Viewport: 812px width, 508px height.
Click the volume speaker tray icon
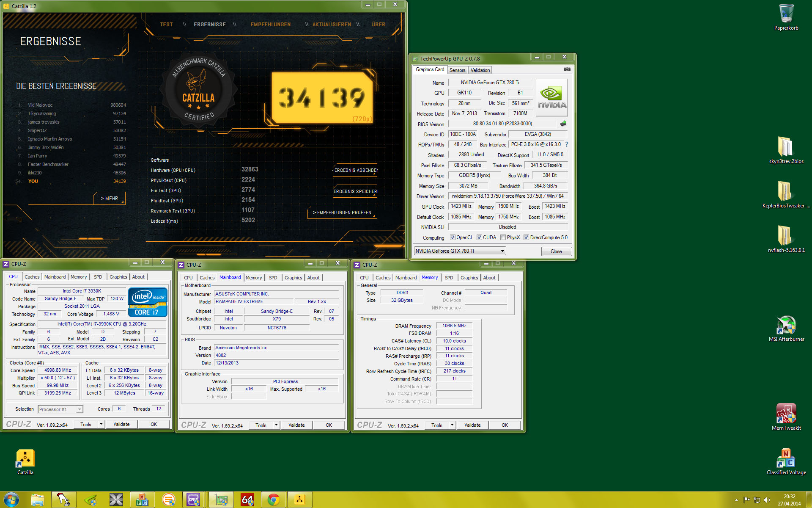[x=767, y=500]
